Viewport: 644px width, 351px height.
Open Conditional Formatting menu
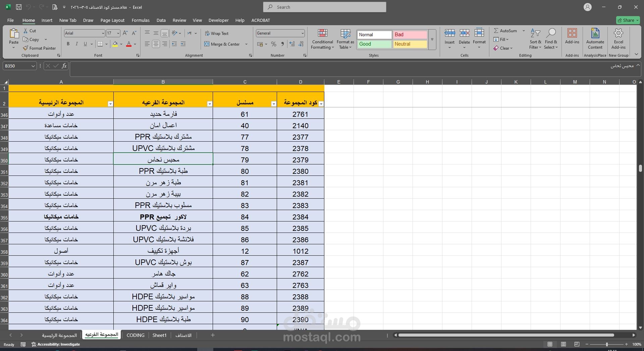[322, 39]
